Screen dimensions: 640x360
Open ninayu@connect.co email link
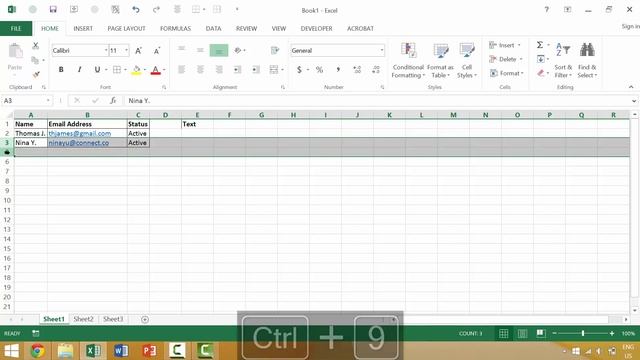(x=79, y=143)
